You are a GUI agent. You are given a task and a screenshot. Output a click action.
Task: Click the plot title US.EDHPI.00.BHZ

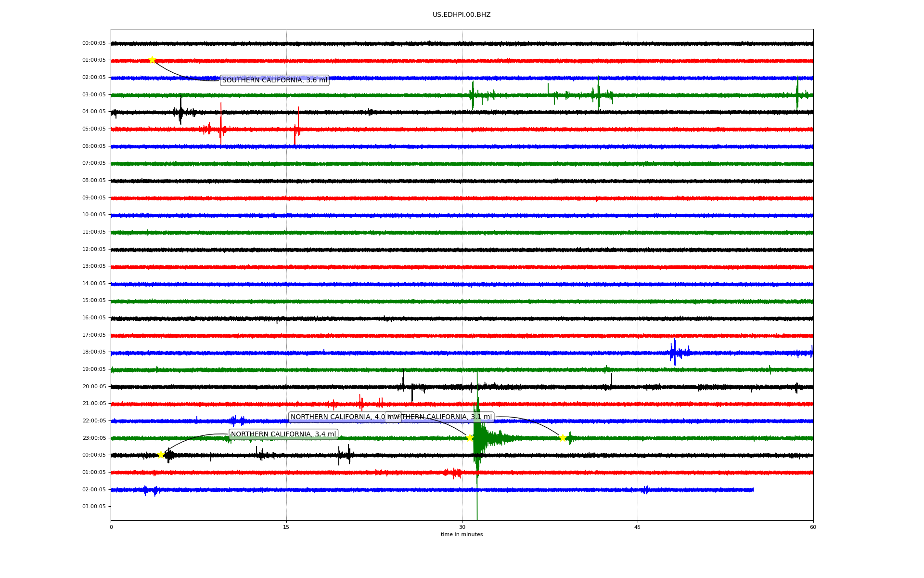point(461,15)
